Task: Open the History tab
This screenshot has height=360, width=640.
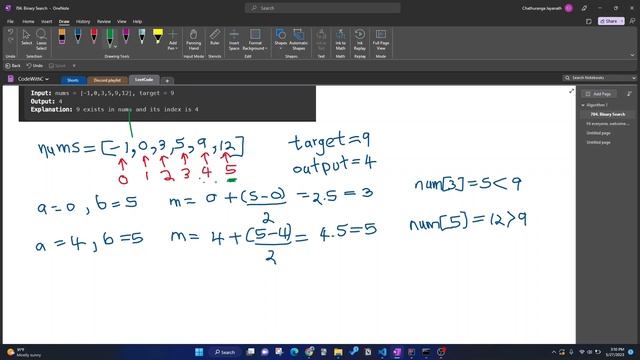Action: (x=83, y=21)
